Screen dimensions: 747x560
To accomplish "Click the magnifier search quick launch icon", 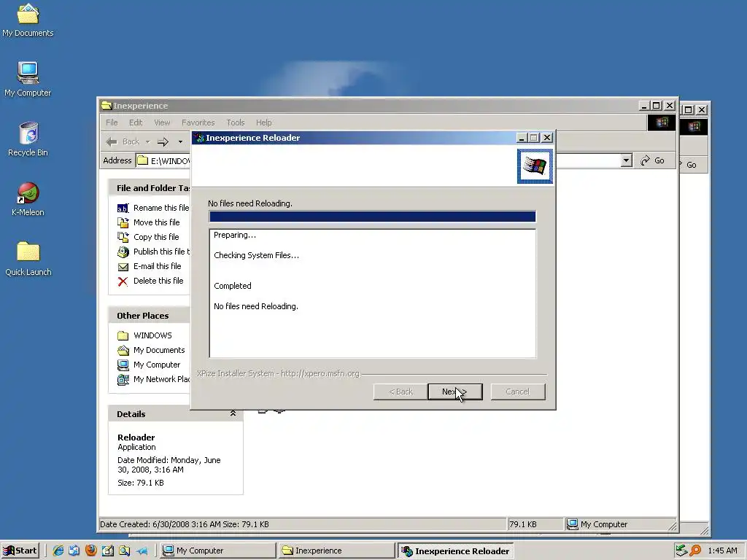I will 124,551.
